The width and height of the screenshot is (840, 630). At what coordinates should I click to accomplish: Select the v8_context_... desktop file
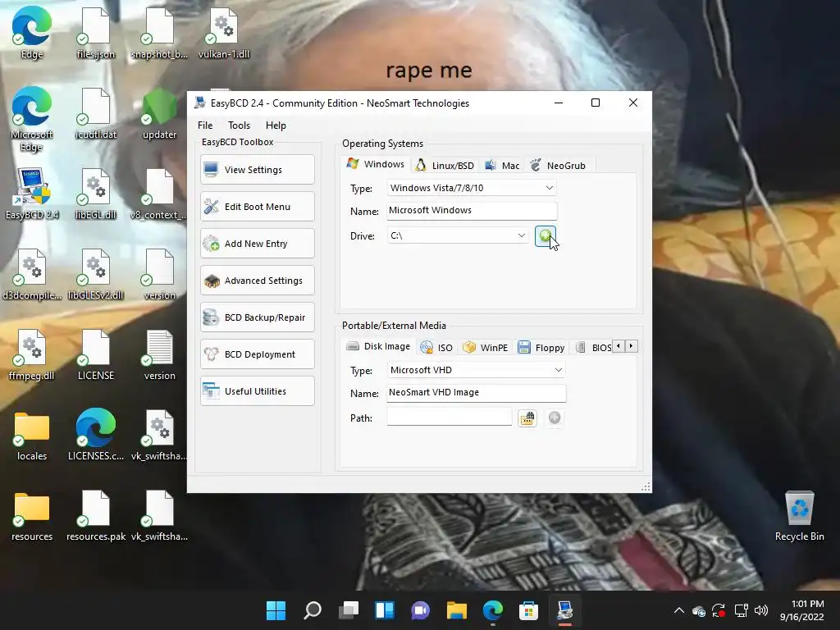tap(160, 194)
